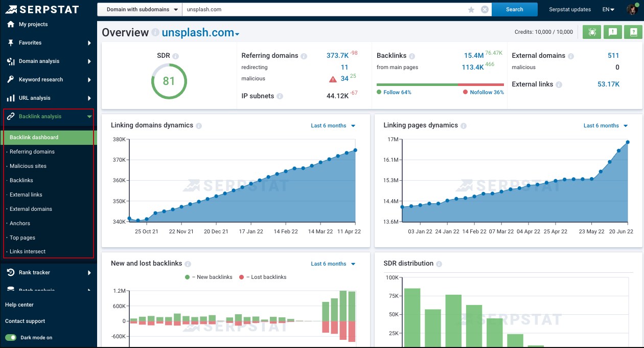Screen dimensions: 644x348
Task: Click the URL analysis bar chart icon
Action: pos(11,98)
